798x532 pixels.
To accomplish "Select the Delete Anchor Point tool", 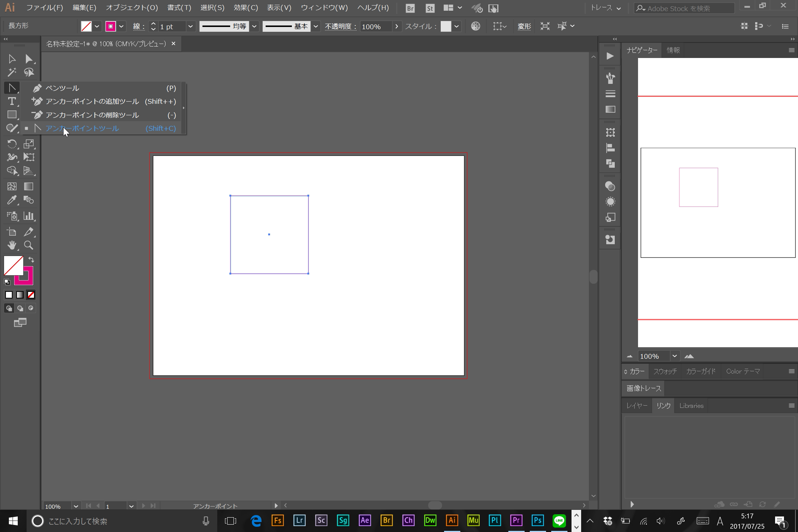I will (92, 115).
